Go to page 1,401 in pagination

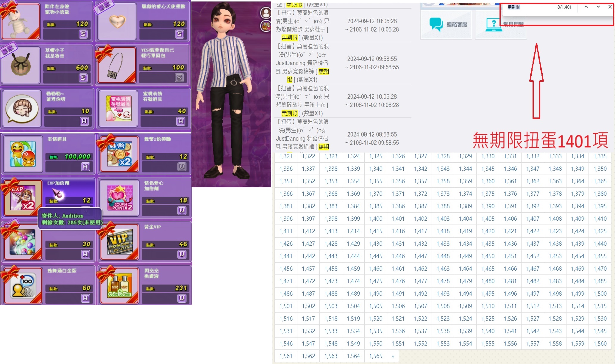pyautogui.click(x=398, y=219)
